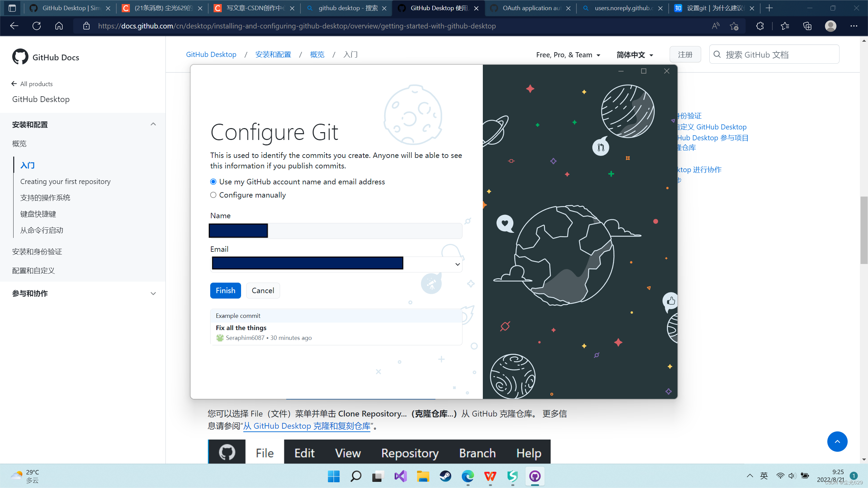Switch to the 设置git 知乎 tab
The width and height of the screenshot is (868, 488).
(x=715, y=8)
